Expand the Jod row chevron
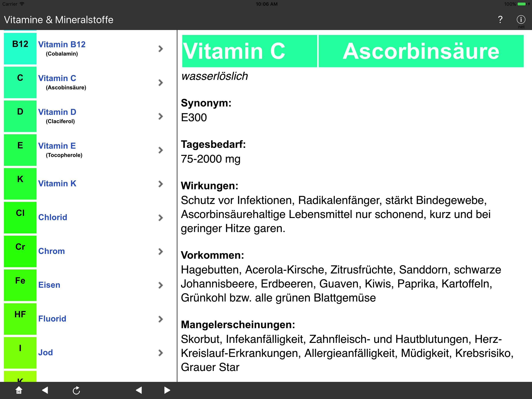 160,353
